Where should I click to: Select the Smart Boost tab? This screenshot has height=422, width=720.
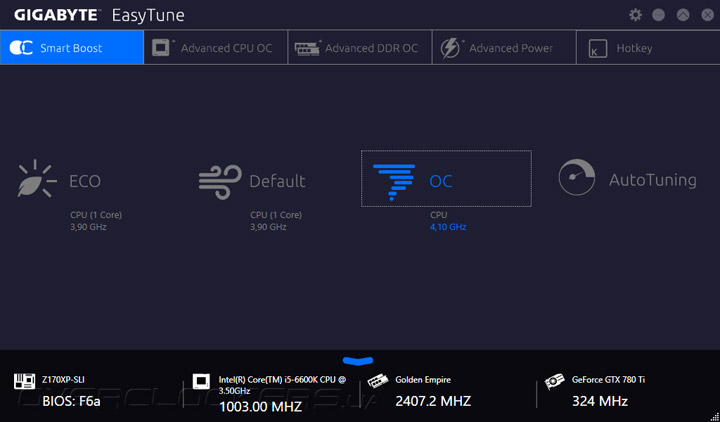(72, 47)
